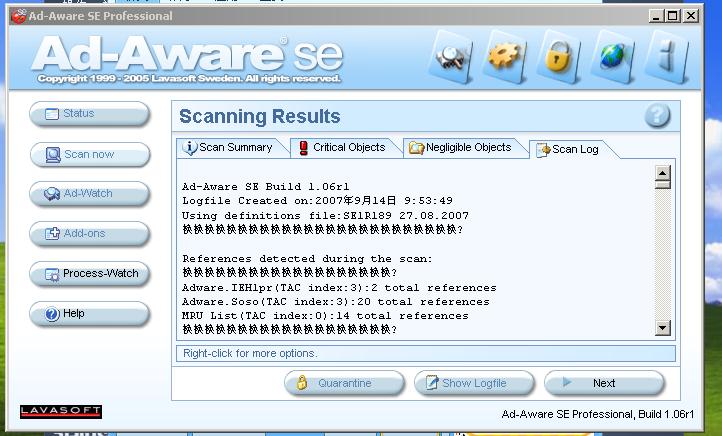Screen dimensions: 722x436
Task: Open the info icon in header
Action: (x=667, y=57)
